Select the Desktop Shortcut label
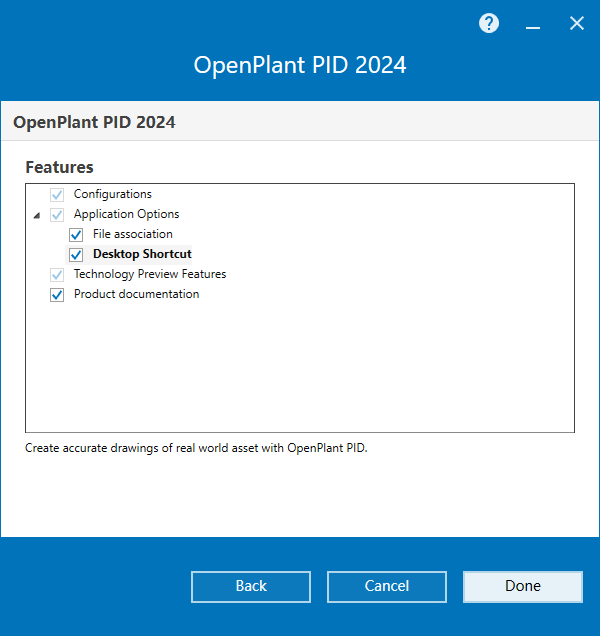 point(142,254)
